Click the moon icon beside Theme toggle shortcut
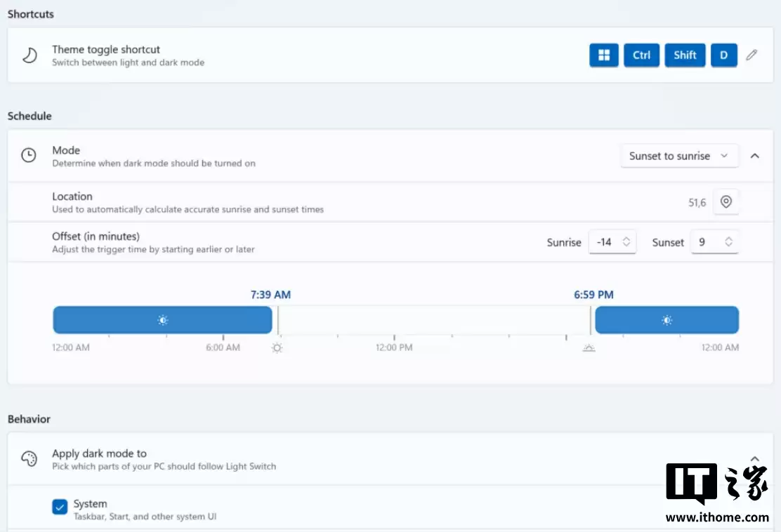Screen dimensions: 781x532 (29, 55)
